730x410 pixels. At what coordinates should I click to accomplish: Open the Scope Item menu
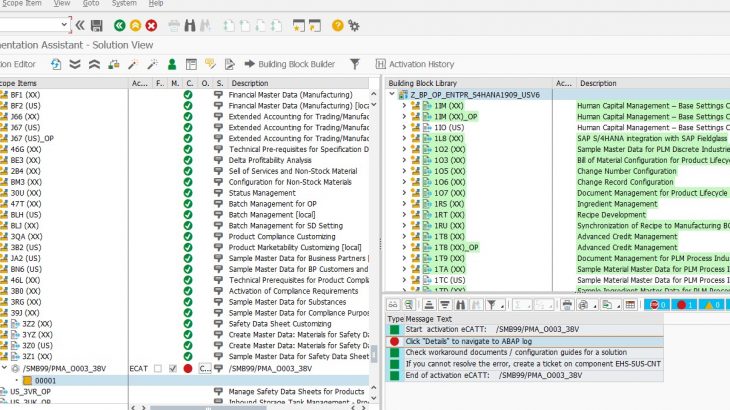tap(20, 3)
